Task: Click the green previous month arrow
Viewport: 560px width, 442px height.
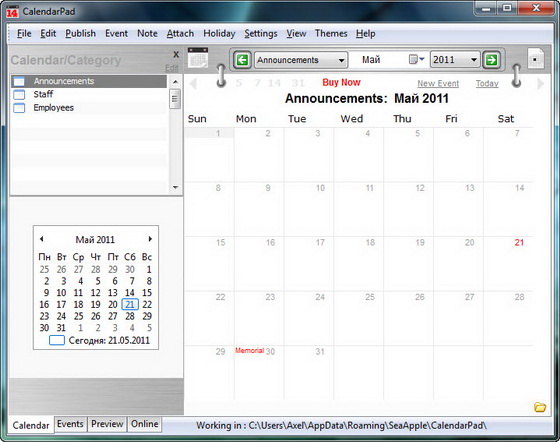Action: 242,60
